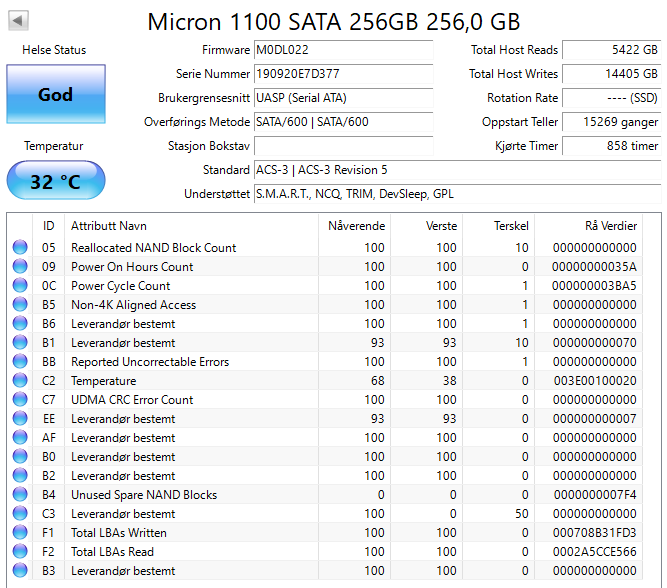667x588 pixels.
Task: Click the Nåverende column header
Action: (354, 225)
